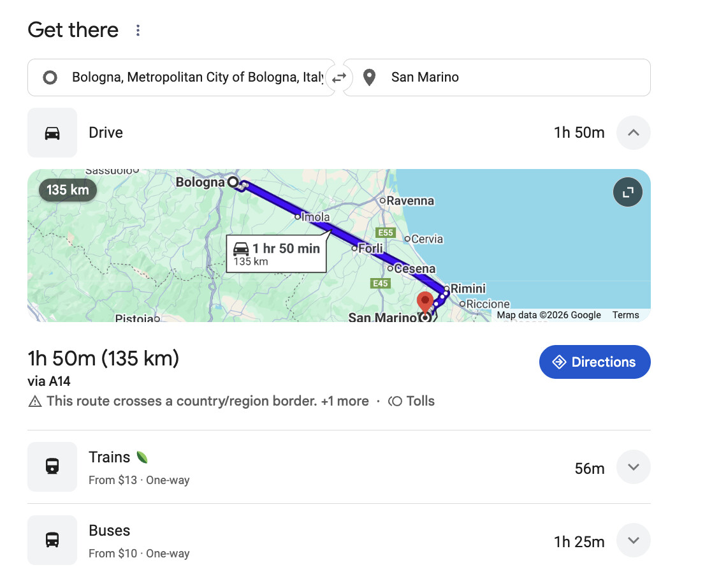
Task: Click the destination pin icon in San Marino field
Action: click(x=369, y=78)
